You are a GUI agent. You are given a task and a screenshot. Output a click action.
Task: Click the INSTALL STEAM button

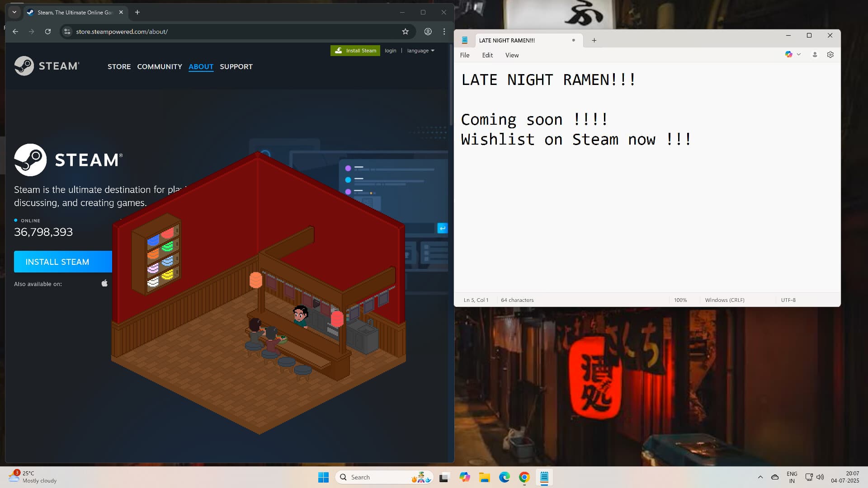tap(57, 262)
